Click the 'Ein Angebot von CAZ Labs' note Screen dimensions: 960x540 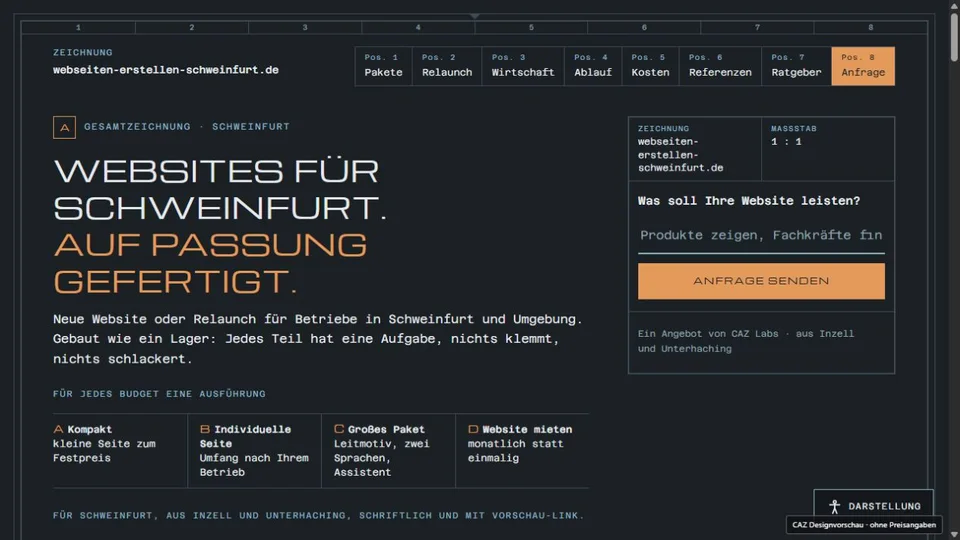pos(746,341)
